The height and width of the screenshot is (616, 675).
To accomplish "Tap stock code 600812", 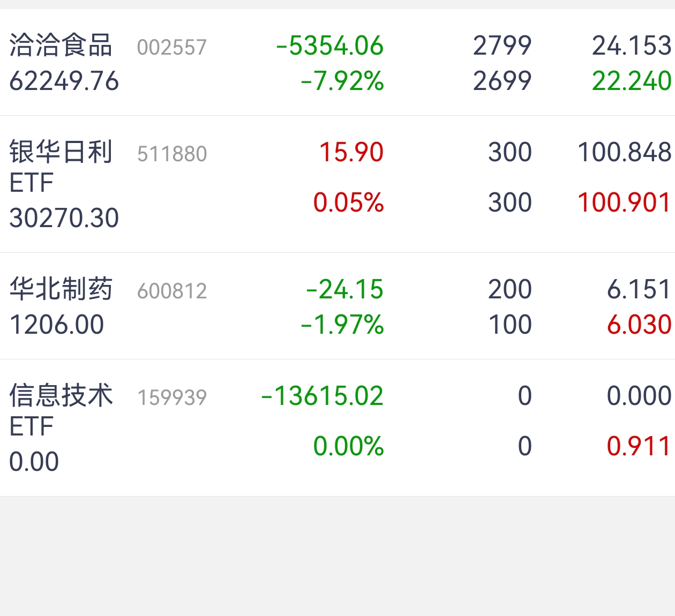I will click(x=171, y=291).
